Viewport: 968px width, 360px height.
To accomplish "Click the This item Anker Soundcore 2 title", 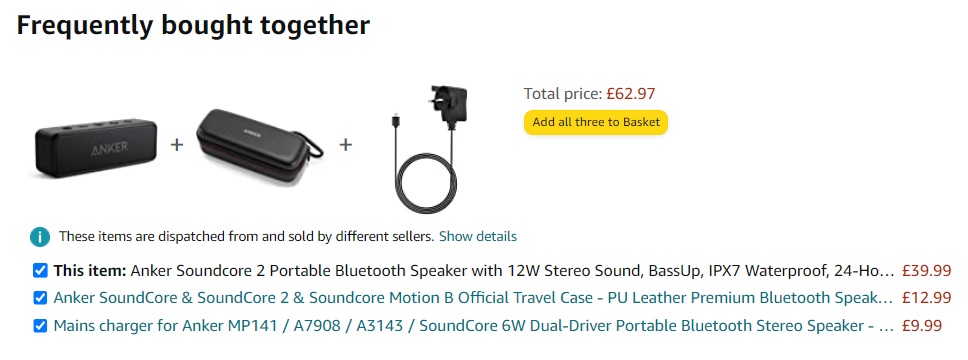I will (473, 270).
